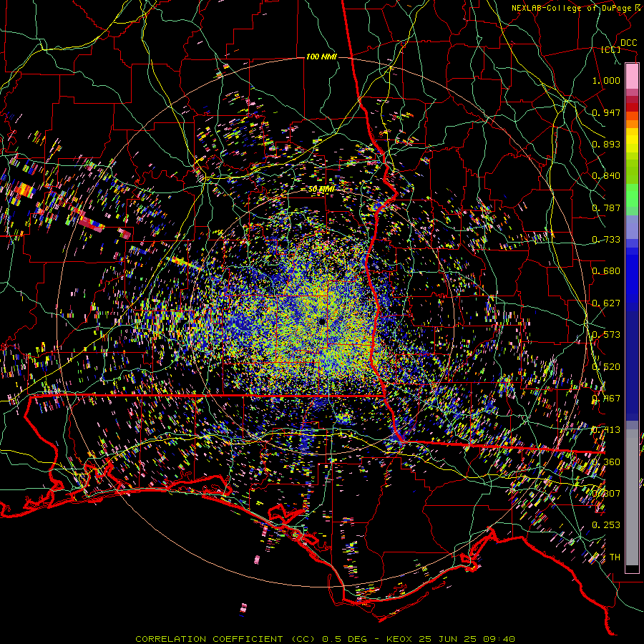
Task: Click the 0.733 legend value
Action: point(606,240)
